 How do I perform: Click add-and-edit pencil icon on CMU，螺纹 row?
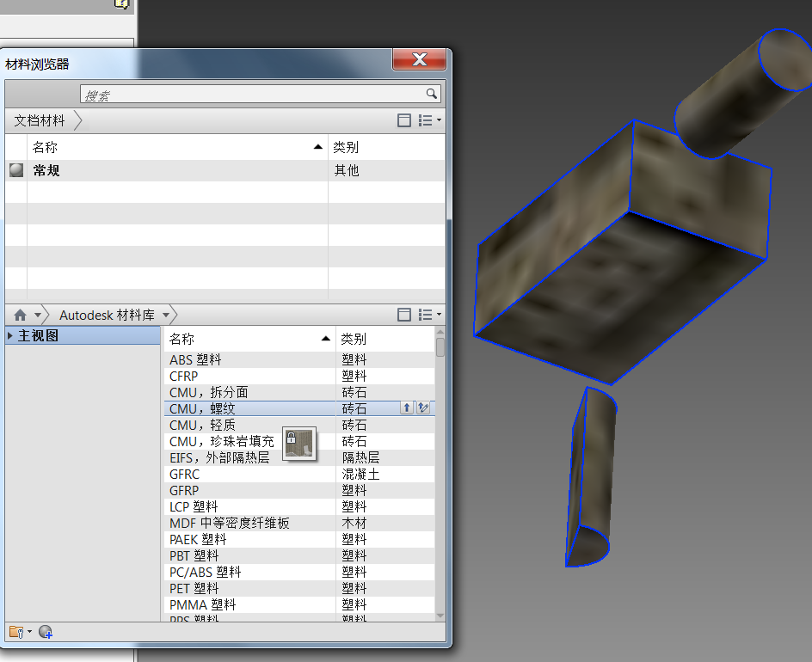(422, 408)
